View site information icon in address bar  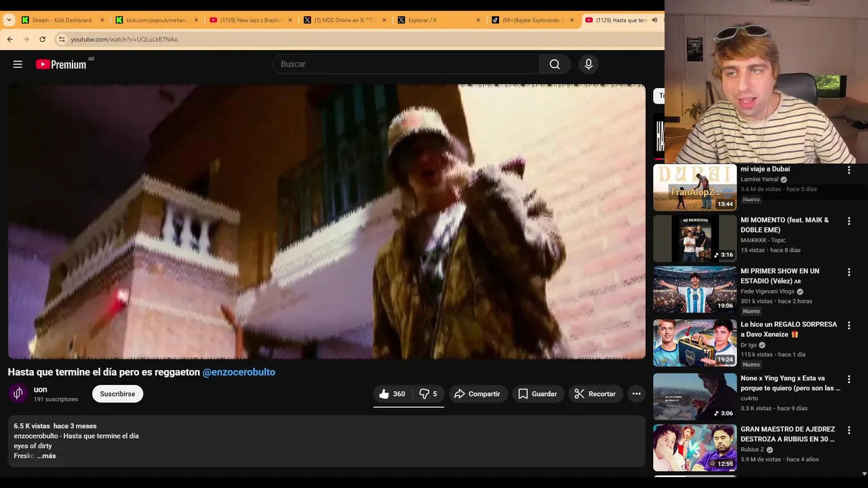click(x=62, y=39)
